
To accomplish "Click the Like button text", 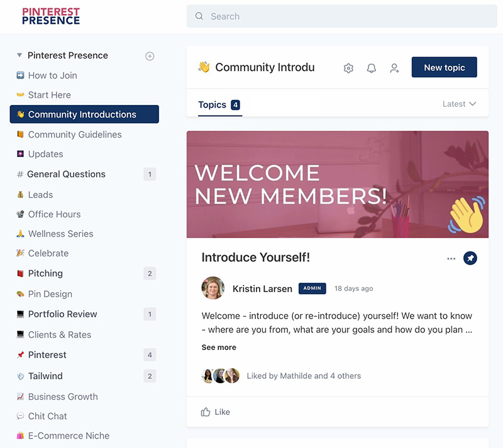I will (223, 412).
